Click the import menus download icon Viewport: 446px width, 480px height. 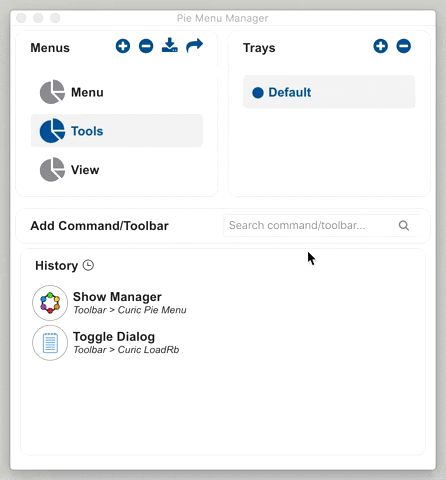coord(170,45)
